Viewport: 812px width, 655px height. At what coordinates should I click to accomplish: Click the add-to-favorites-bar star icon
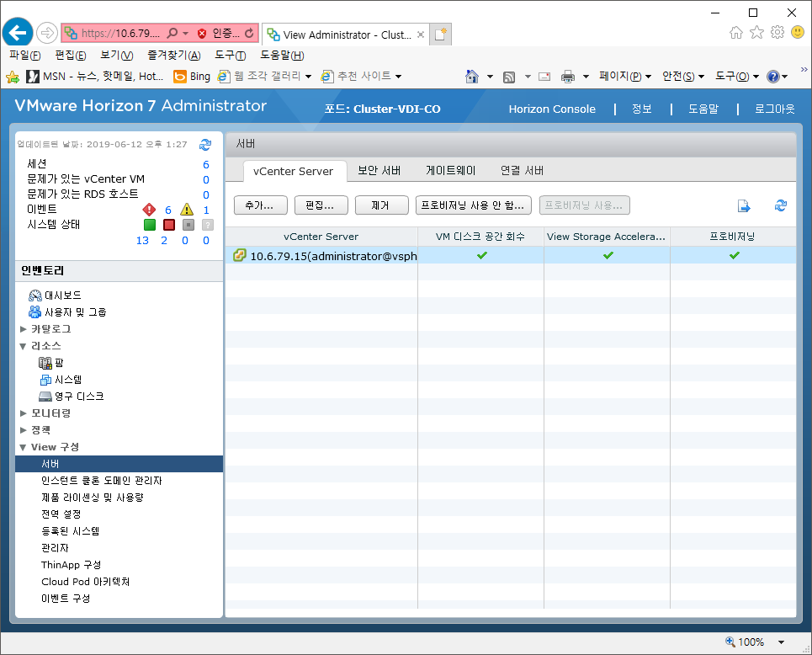coord(13,77)
